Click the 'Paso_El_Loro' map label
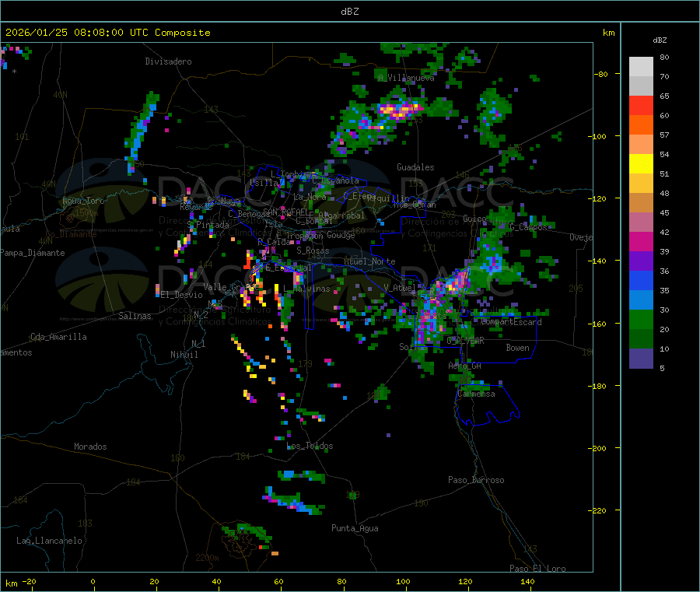Viewport: 700px width, 592px height. 537,569
